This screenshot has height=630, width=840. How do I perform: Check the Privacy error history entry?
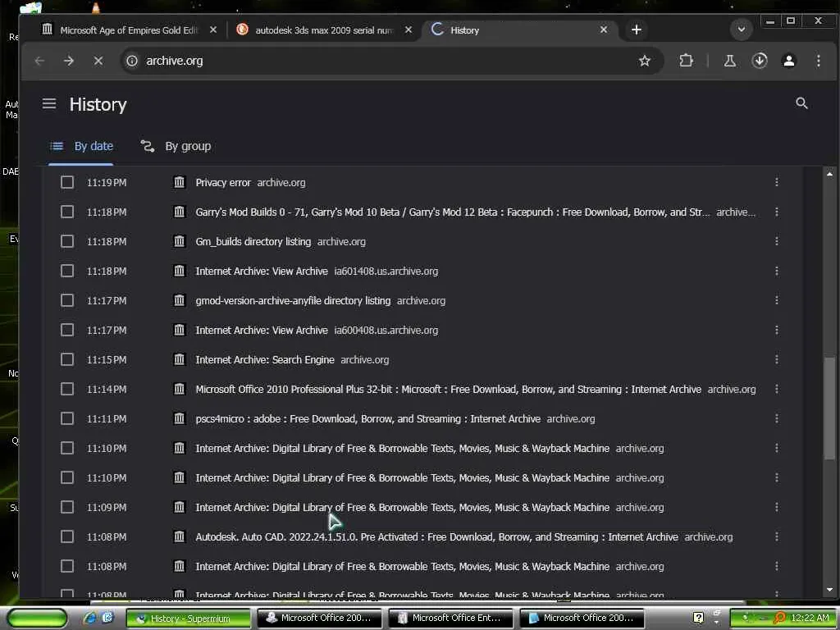[67, 183]
